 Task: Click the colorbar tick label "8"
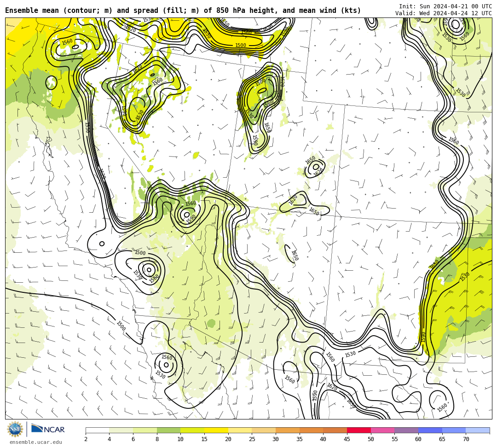click(x=157, y=439)
